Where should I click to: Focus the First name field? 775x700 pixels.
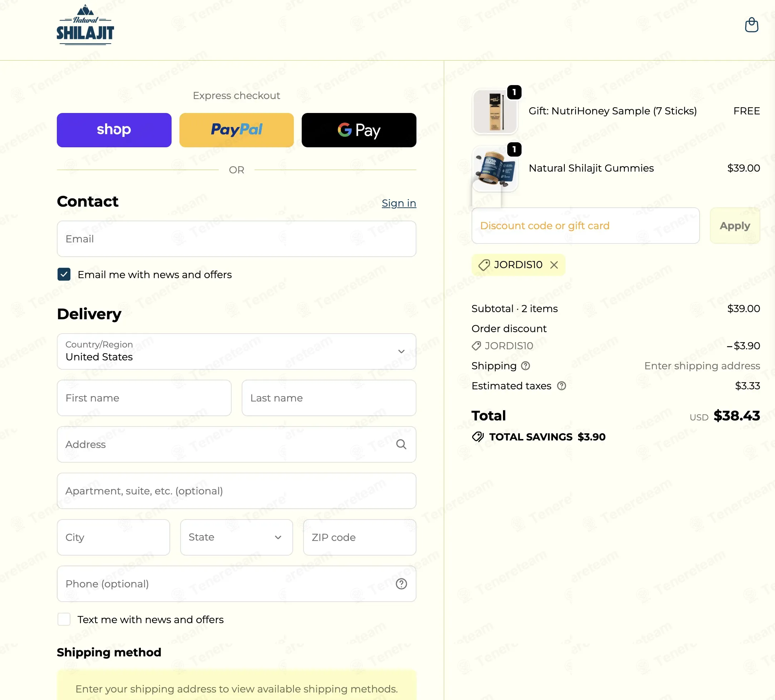coord(144,398)
